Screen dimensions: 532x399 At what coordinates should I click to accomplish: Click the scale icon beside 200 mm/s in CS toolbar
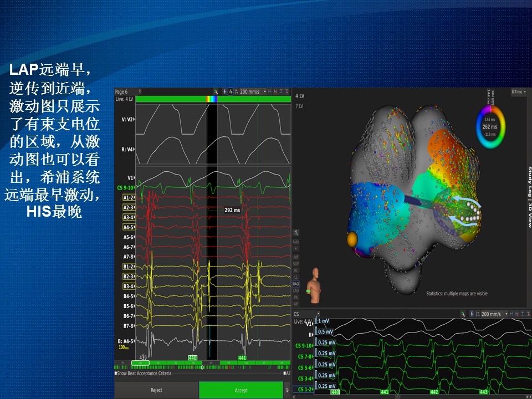[478, 314]
